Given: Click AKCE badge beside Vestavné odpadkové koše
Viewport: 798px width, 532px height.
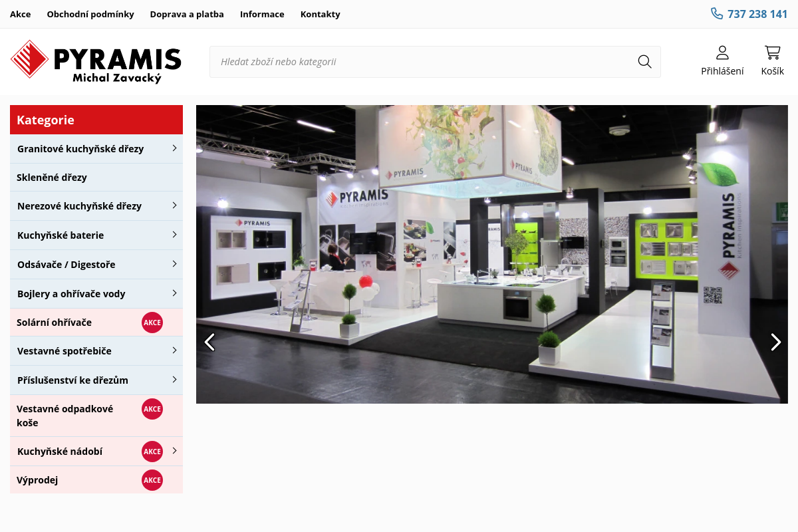Looking at the screenshot, I should pos(152,409).
